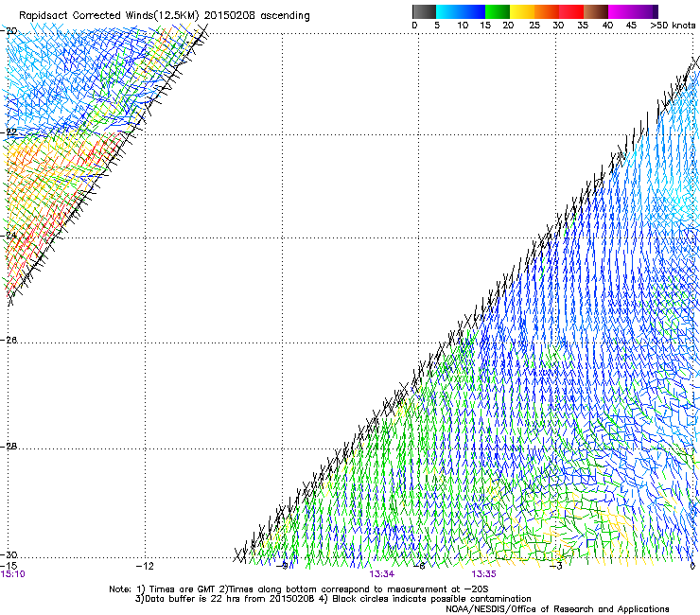700x615 pixels.
Task: Click the '10' legend scale number
Action: click(x=463, y=26)
